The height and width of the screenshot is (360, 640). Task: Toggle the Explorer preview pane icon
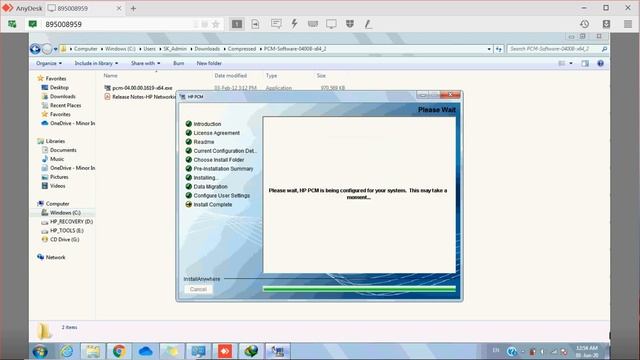point(585,63)
